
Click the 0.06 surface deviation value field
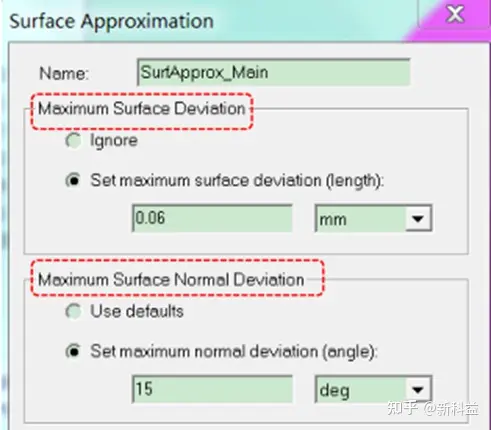pyautogui.click(x=212, y=218)
